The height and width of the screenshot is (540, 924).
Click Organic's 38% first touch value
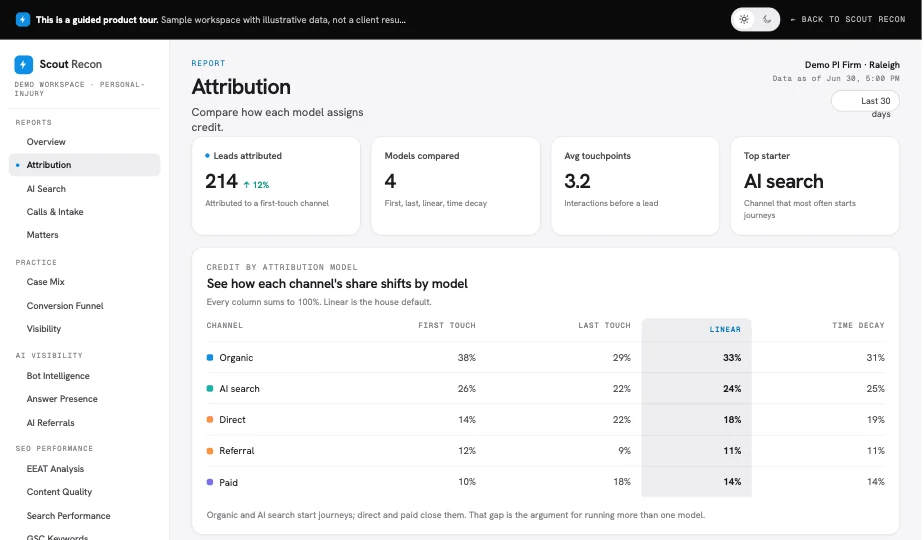[x=467, y=358]
